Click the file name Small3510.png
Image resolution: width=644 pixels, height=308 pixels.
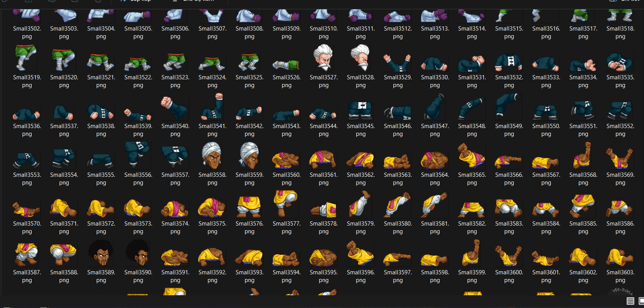[323, 33]
